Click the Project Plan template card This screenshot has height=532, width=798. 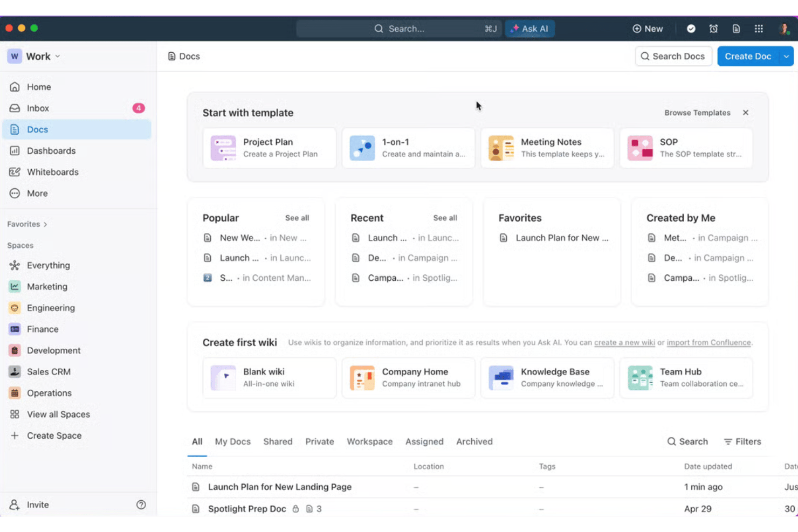pos(270,148)
